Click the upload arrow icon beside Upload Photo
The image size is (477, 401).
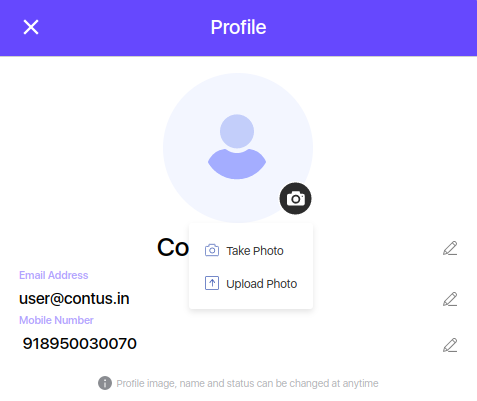(212, 283)
